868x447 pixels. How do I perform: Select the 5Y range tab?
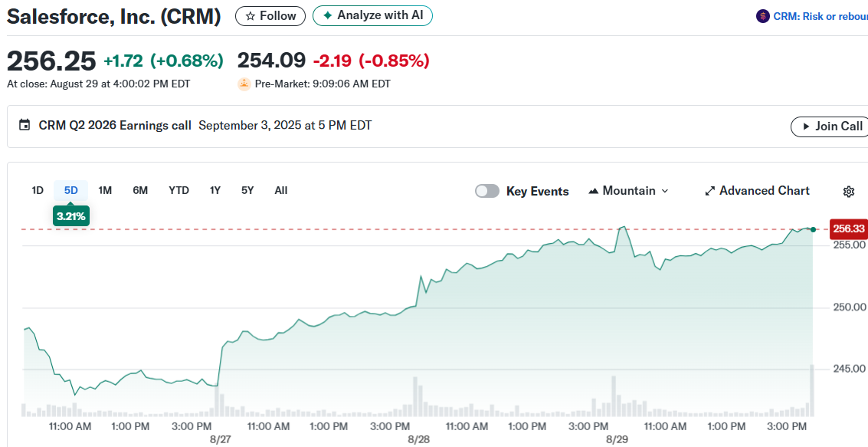click(x=247, y=191)
